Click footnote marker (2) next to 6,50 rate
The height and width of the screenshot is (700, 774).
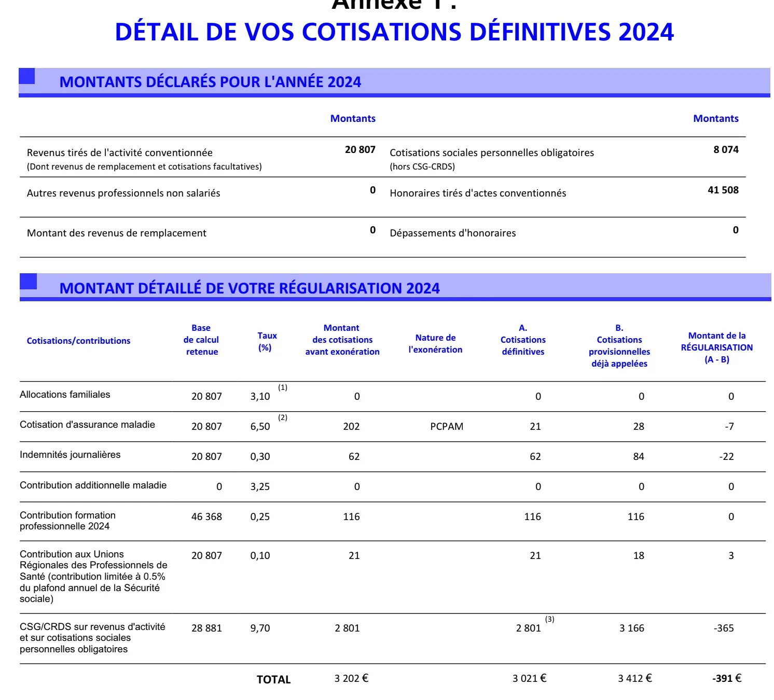pos(283,418)
